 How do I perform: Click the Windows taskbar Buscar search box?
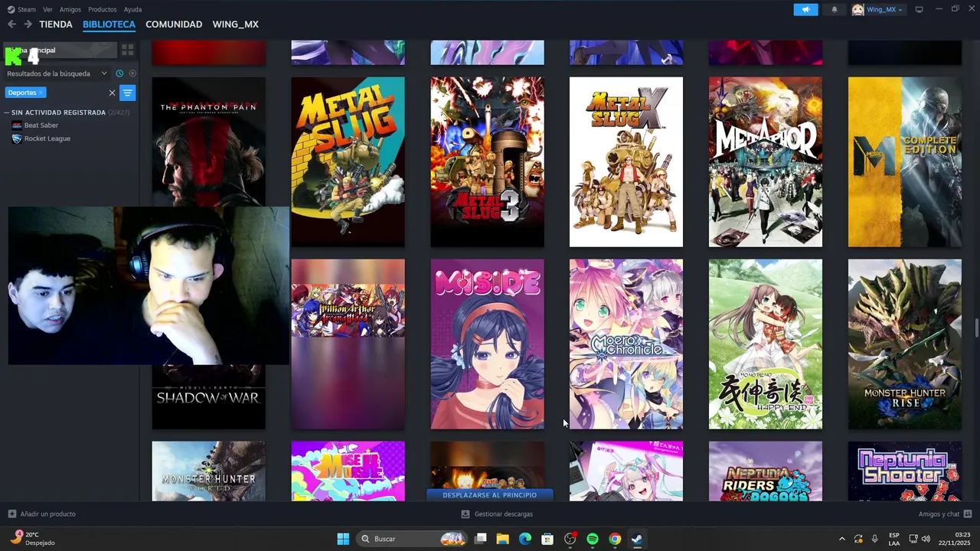pyautogui.click(x=412, y=539)
